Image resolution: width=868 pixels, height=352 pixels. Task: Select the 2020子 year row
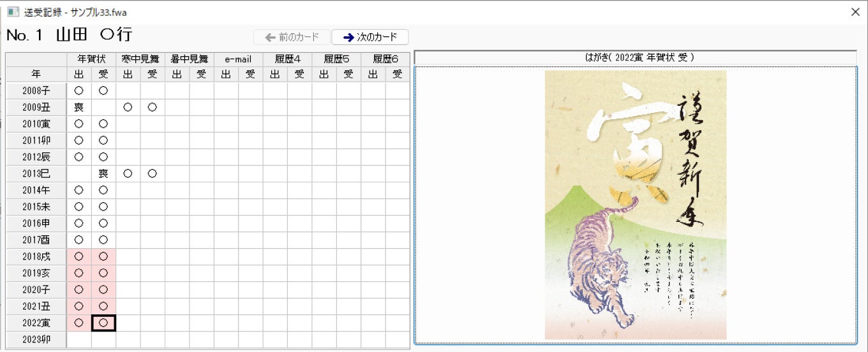(x=36, y=290)
